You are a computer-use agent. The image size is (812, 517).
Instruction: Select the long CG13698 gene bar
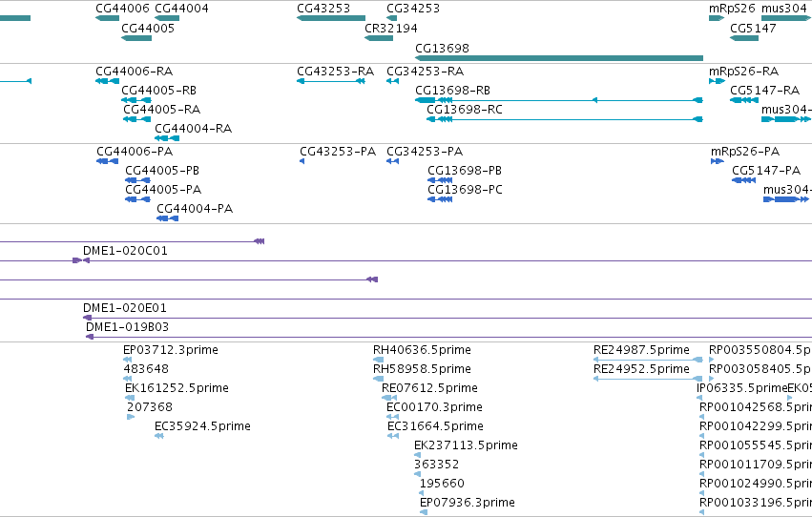point(559,58)
